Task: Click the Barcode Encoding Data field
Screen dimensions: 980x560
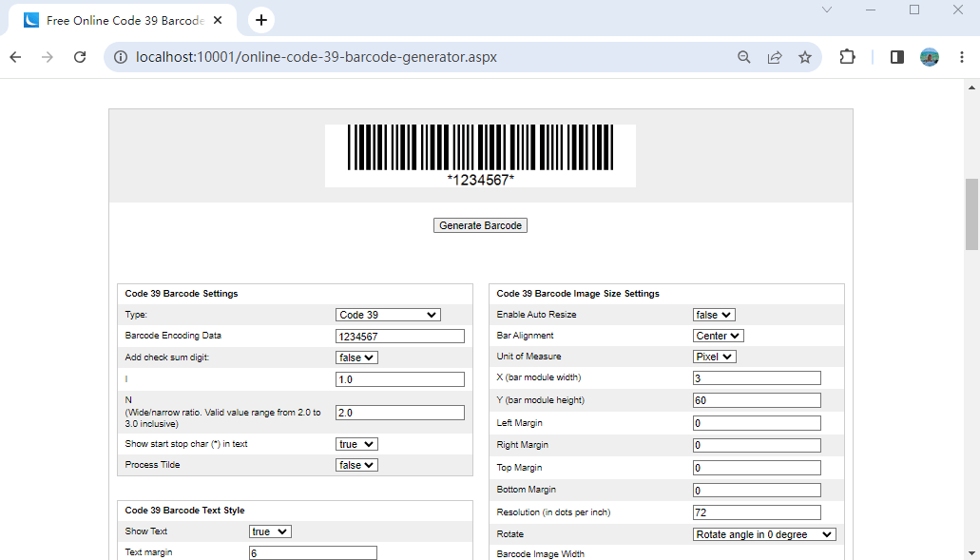Action: [399, 336]
